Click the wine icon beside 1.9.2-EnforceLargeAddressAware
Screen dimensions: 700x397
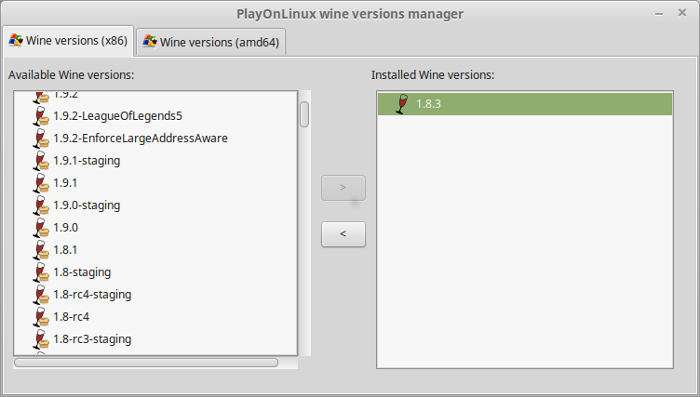pyautogui.click(x=41, y=138)
